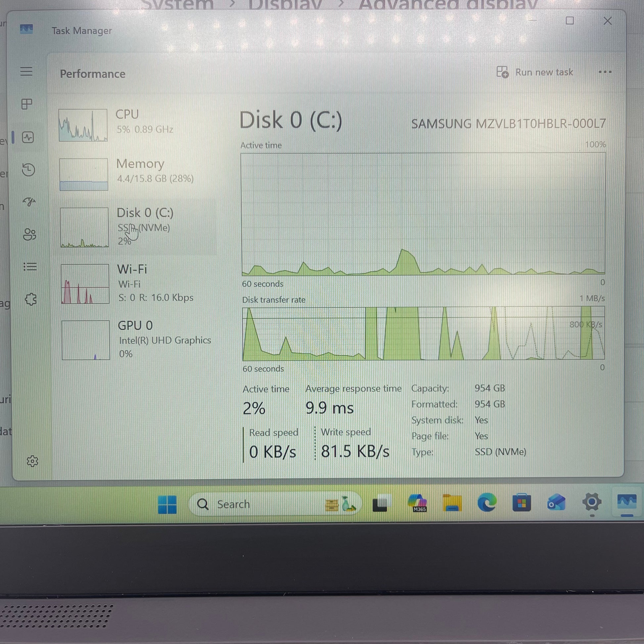
Task: Open the Startup apps icon
Action: click(29, 202)
